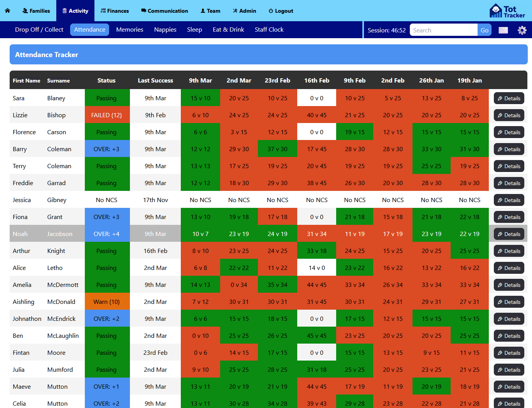This screenshot has height=408, width=532.
Task: Open Details for Jessica Gibney
Action: pyautogui.click(x=509, y=200)
